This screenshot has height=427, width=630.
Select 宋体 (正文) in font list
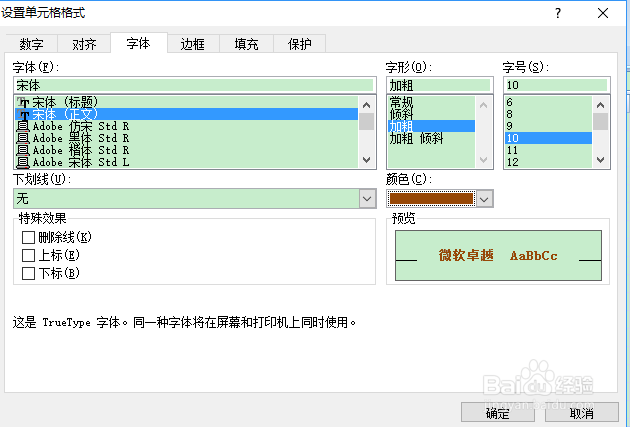point(186,114)
